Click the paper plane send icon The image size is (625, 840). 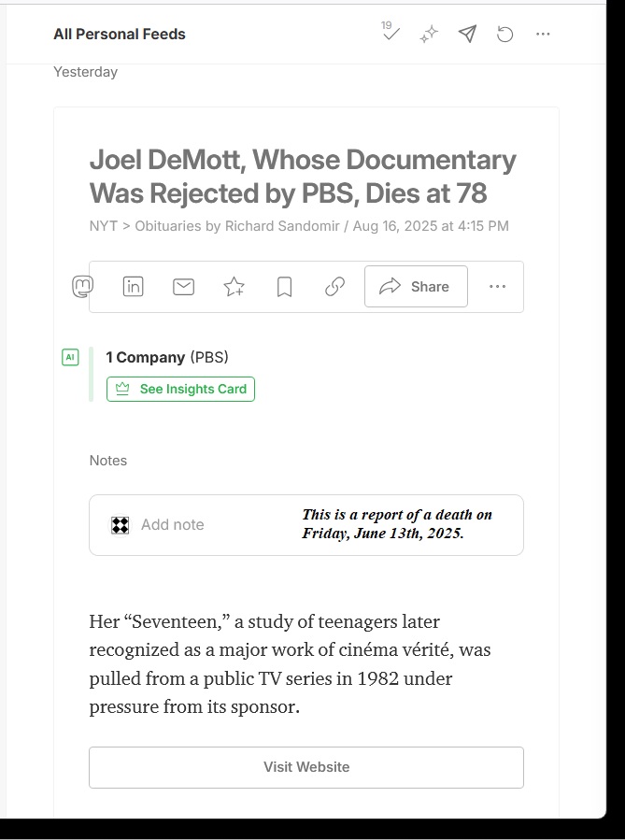[467, 35]
